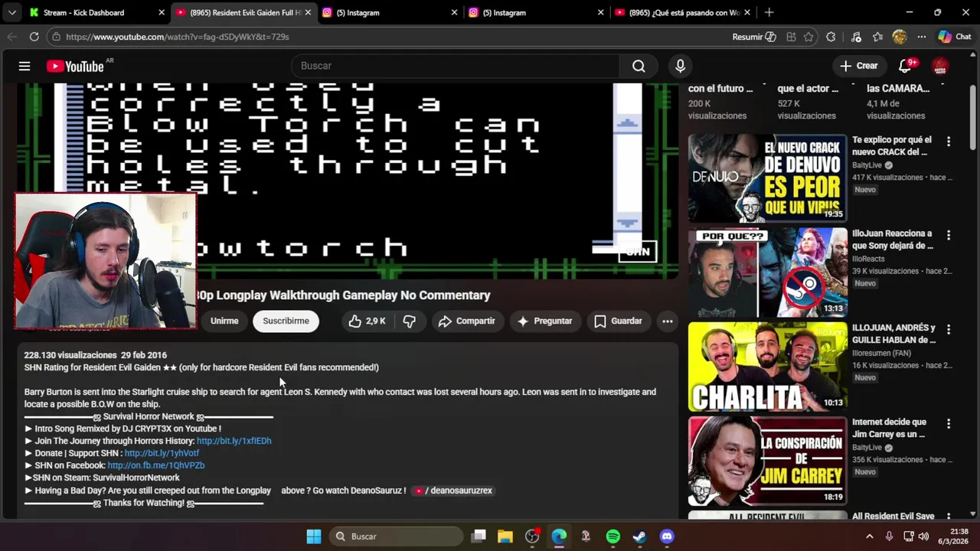Click the Suscribirme button
The width and height of the screenshot is (980, 551).
click(286, 321)
